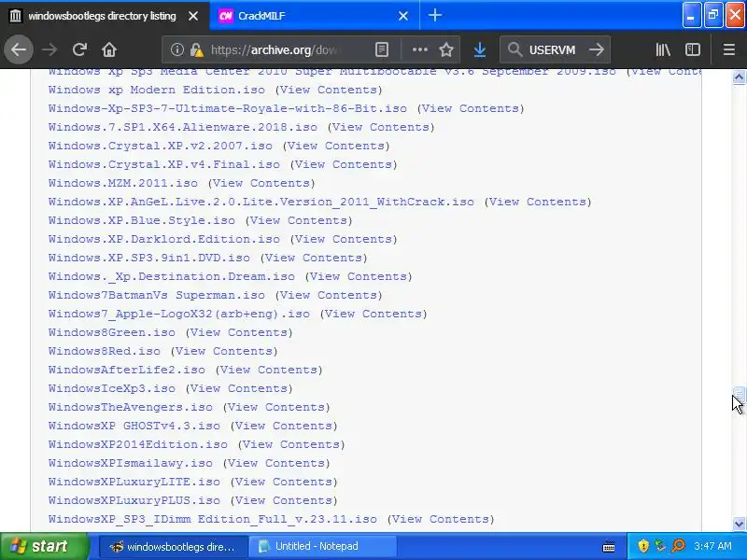Open Windows7BatmanVs Superman.iso link
The width and height of the screenshot is (747, 560).
pyautogui.click(x=156, y=295)
